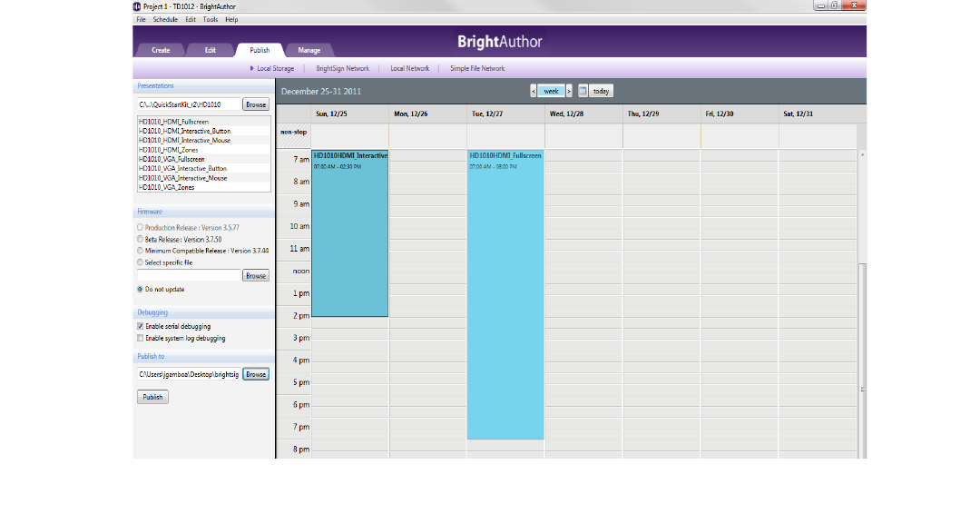980x524 pixels.
Task: Select the week view button
Action: pos(552,92)
